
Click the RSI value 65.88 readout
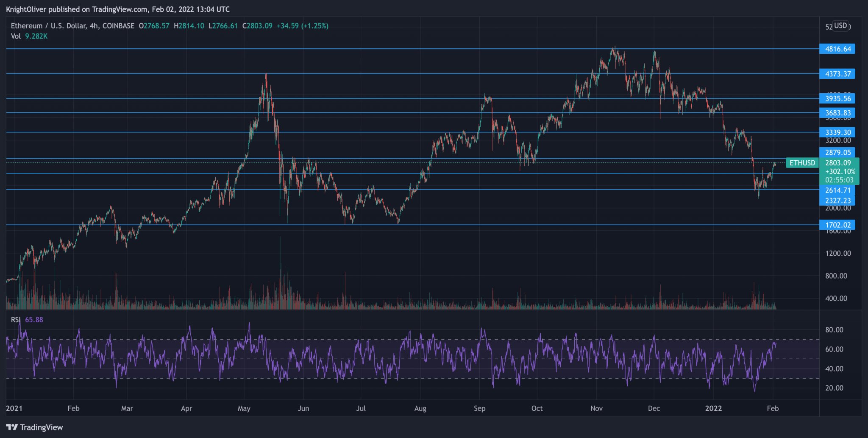pos(34,320)
